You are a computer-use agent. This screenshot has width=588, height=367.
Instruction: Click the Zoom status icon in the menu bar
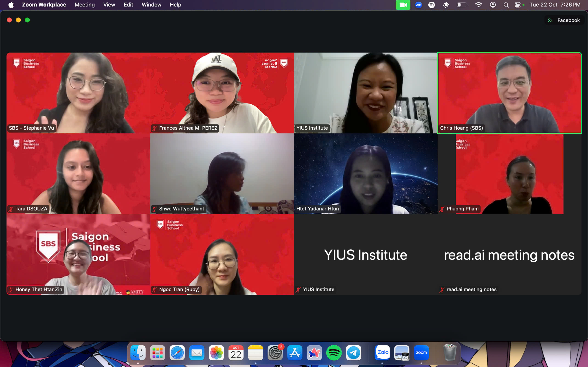[x=418, y=5]
